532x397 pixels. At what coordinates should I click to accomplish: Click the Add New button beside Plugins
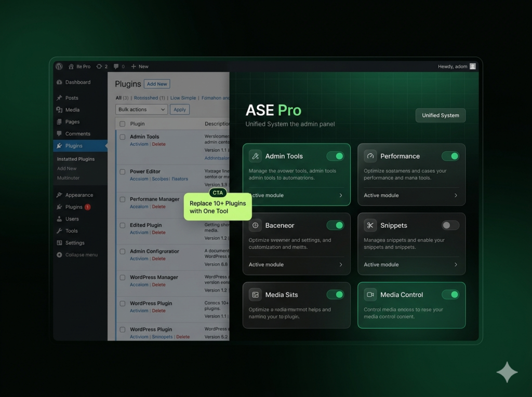[157, 84]
